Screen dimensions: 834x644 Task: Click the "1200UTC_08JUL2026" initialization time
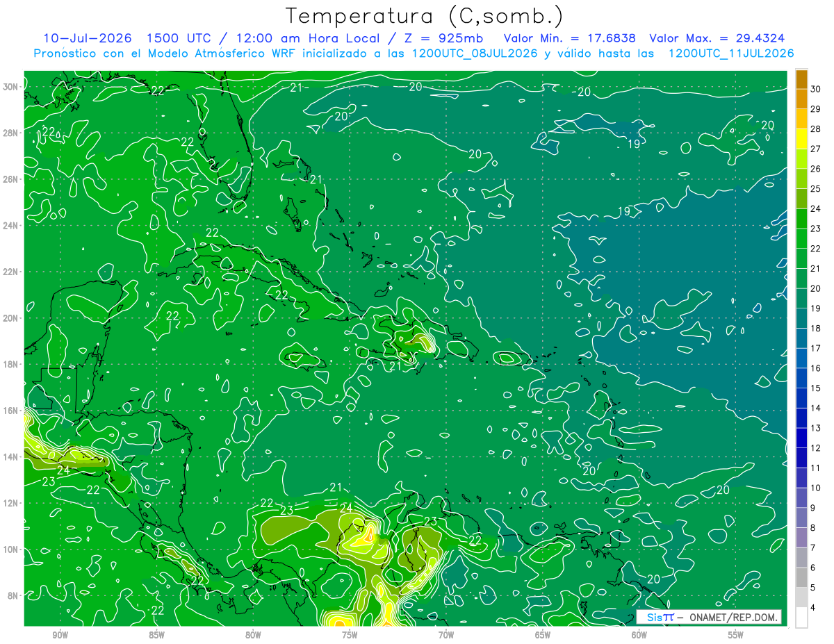coord(475,53)
